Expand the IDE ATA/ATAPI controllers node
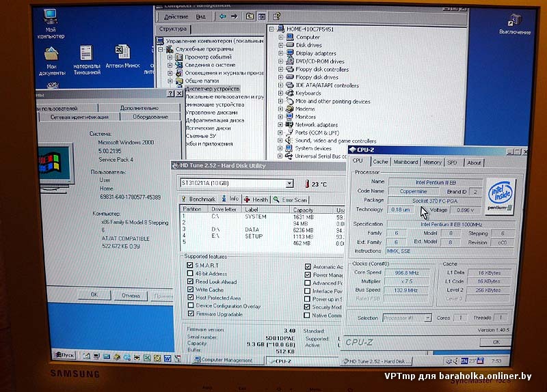The height and width of the screenshot is (392, 547). [280, 85]
